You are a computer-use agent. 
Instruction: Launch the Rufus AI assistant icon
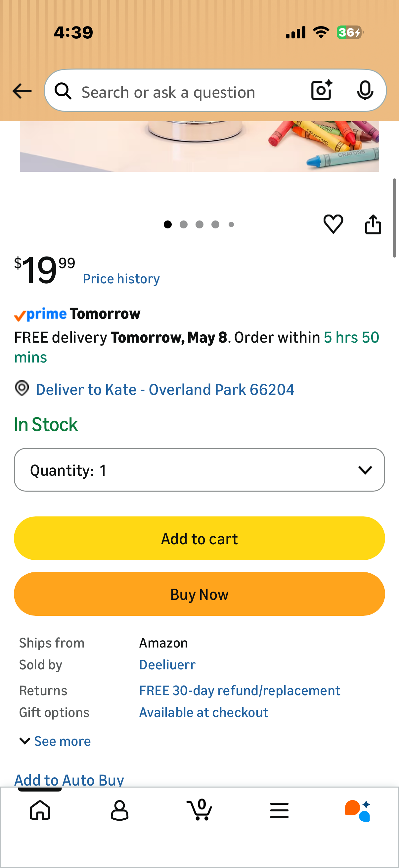[358, 810]
